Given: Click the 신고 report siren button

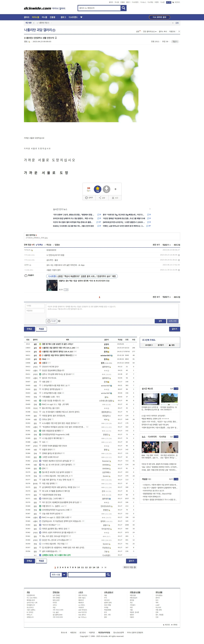Looking at the screenshot, I should click(x=115, y=197).
